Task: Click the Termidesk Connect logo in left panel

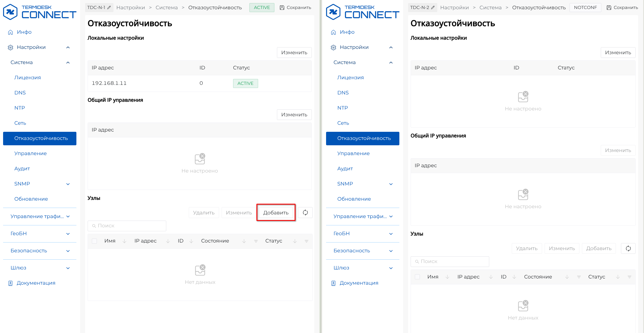Action: (39, 12)
